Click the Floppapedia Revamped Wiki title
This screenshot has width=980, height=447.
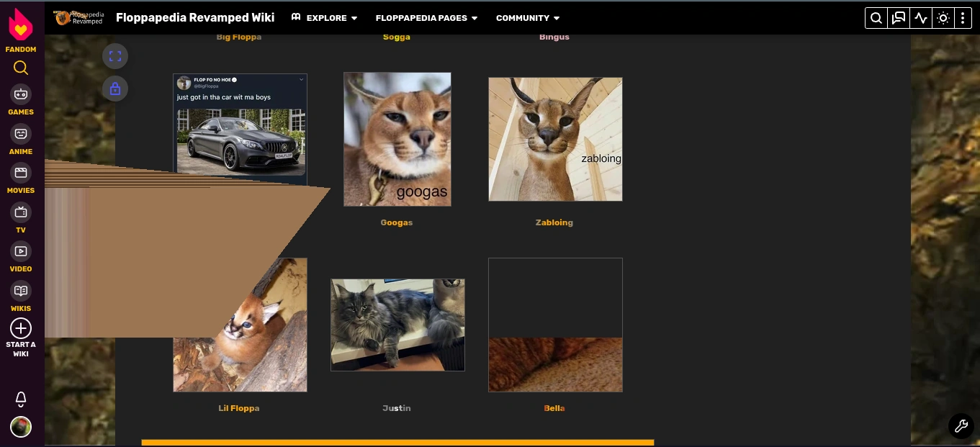pos(195,18)
